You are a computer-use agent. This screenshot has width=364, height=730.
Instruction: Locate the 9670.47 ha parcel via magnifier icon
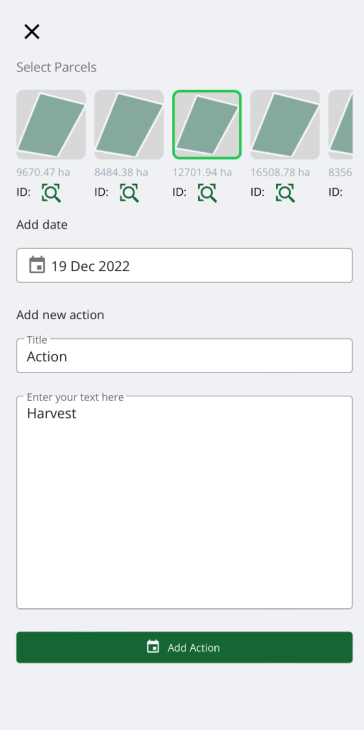pos(51,192)
